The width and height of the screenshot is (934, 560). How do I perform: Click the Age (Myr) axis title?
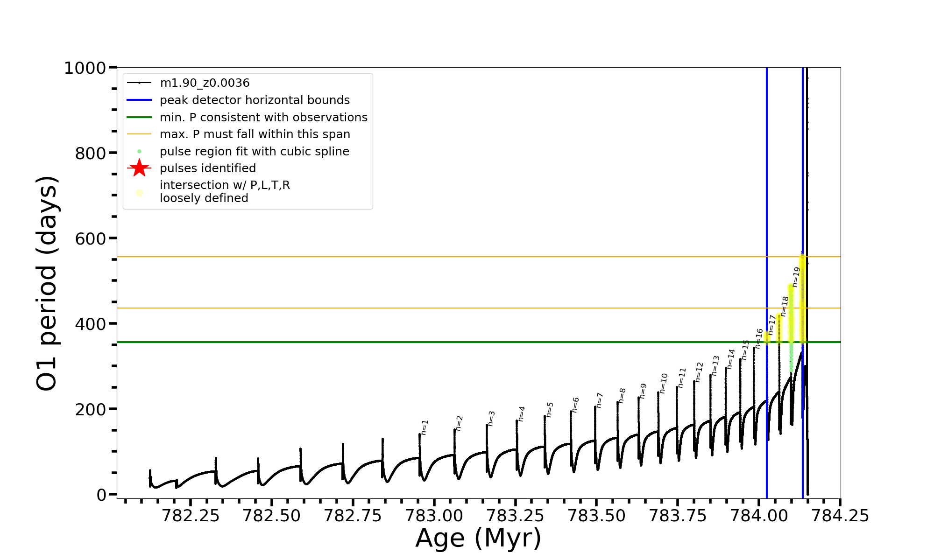coord(478,538)
